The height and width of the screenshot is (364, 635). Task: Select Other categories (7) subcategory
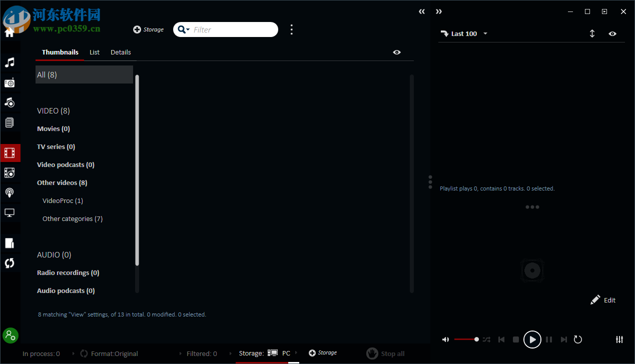tap(73, 218)
